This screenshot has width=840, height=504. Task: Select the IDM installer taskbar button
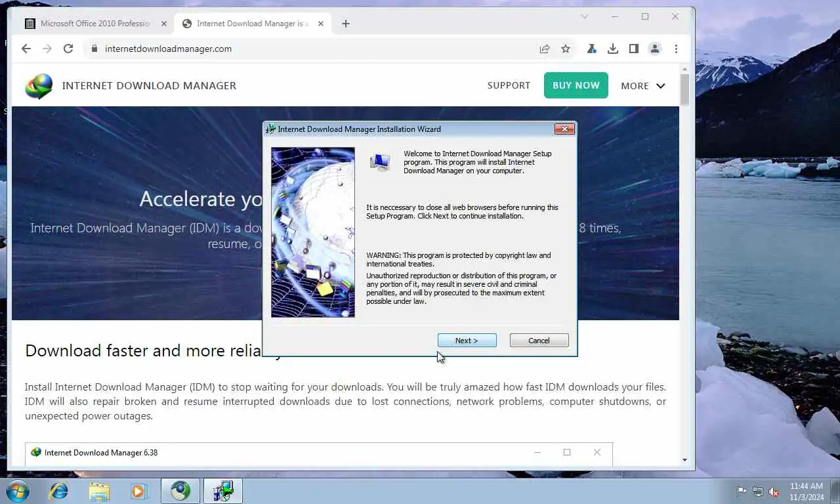point(223,491)
